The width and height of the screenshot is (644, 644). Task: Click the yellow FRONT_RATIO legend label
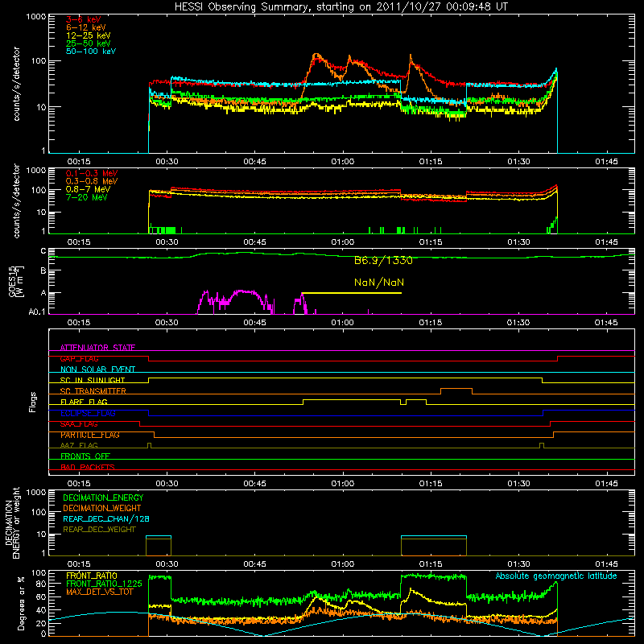tap(92, 576)
